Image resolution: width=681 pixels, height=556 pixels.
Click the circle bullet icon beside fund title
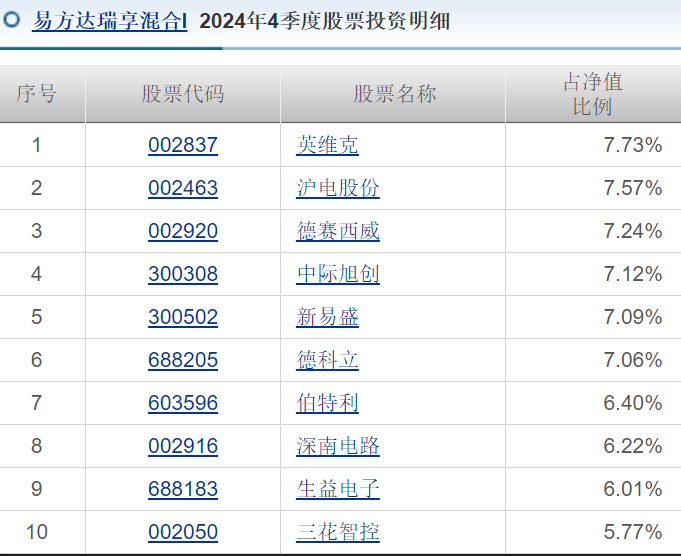11,20
